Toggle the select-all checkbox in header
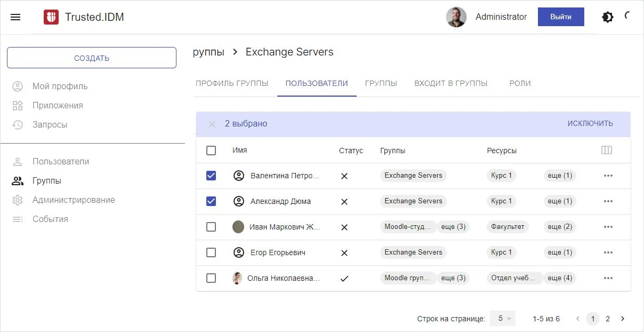644x332 pixels. click(211, 151)
